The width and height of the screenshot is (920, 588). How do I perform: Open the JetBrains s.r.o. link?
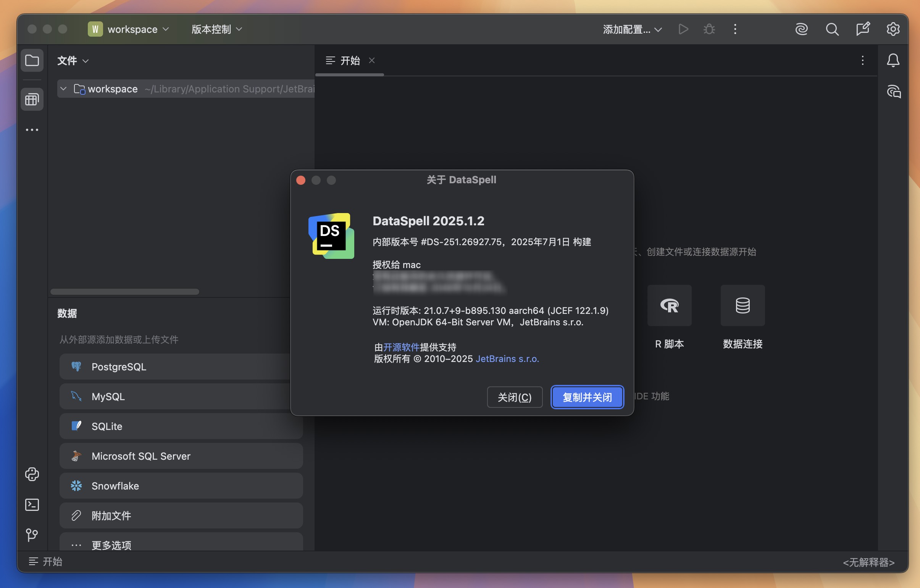[507, 359]
